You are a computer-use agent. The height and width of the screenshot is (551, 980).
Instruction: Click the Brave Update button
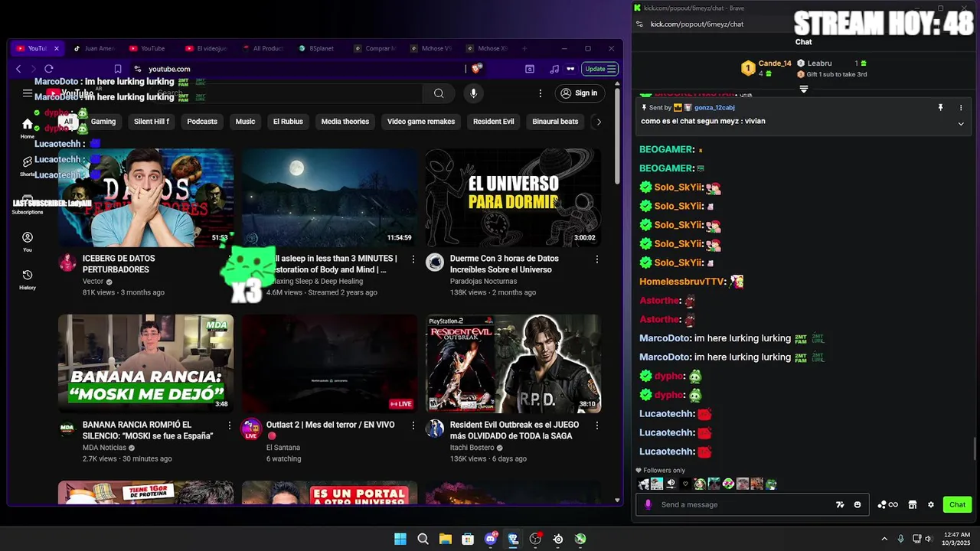[600, 69]
